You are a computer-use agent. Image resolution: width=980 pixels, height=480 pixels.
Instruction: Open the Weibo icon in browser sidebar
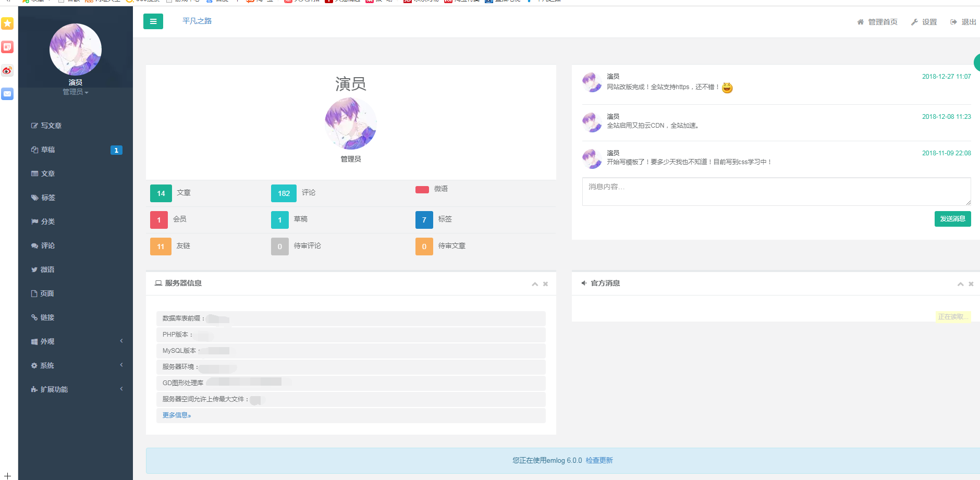click(x=7, y=70)
